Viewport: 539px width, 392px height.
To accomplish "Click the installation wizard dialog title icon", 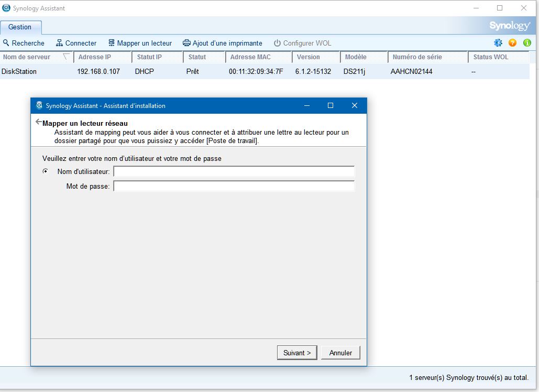I will pos(39,105).
